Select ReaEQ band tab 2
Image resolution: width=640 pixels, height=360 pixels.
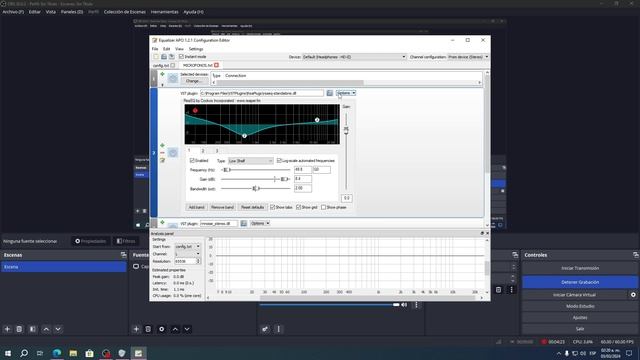tap(203, 151)
